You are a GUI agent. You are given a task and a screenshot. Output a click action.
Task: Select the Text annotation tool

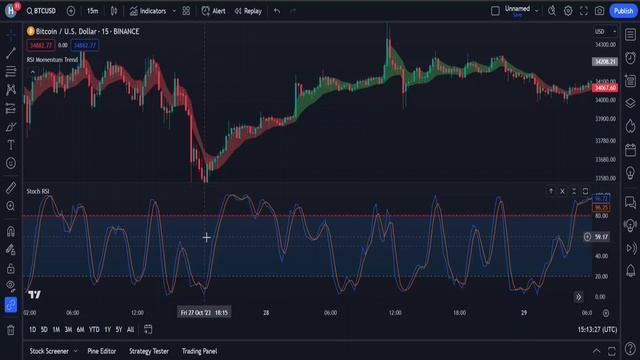click(x=11, y=145)
